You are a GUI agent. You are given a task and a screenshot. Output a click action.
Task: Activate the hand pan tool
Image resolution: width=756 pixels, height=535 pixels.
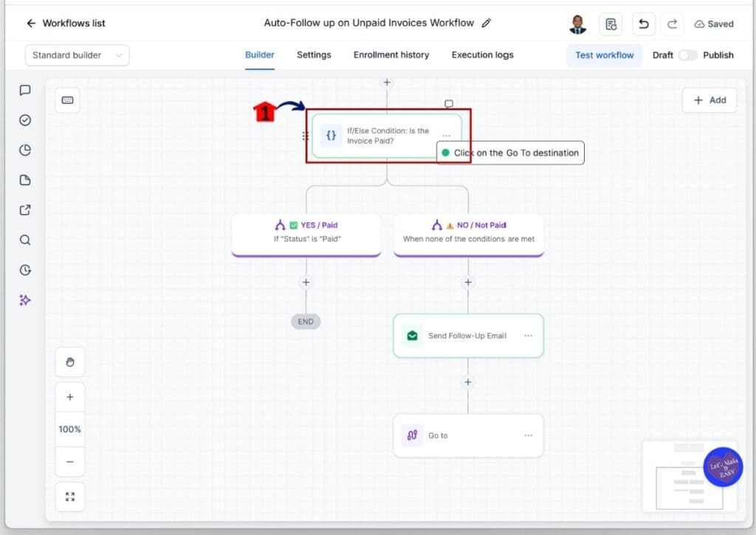[x=70, y=362]
